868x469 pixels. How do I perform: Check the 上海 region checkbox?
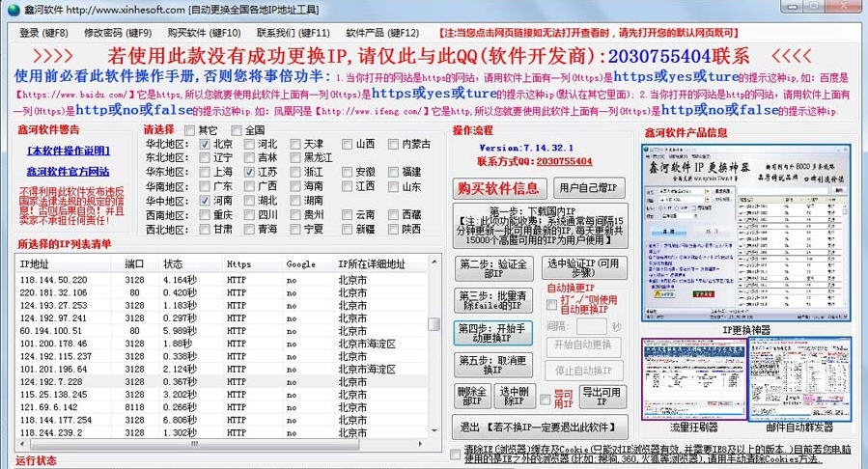205,172
